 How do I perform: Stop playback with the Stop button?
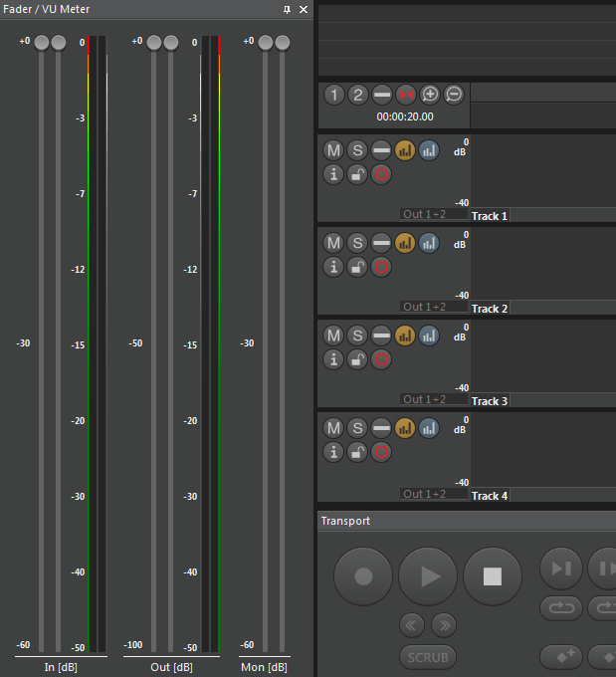click(493, 576)
